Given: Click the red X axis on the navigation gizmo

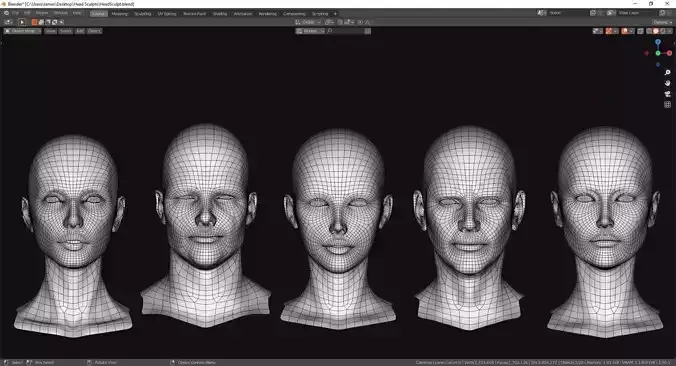Looking at the screenshot, I should 670,53.
